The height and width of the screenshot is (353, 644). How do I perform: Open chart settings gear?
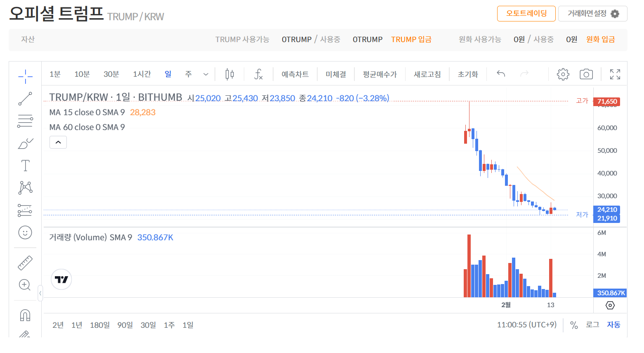pyautogui.click(x=563, y=74)
